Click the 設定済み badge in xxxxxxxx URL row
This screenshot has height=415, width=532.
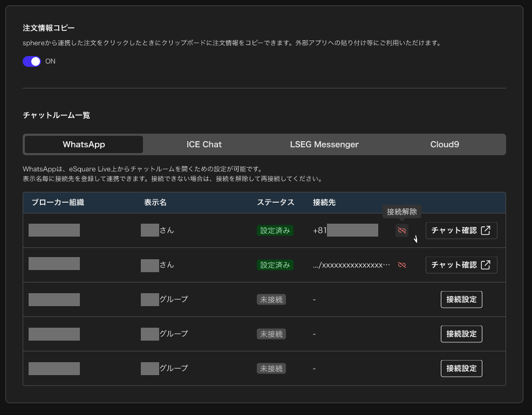[x=275, y=265]
